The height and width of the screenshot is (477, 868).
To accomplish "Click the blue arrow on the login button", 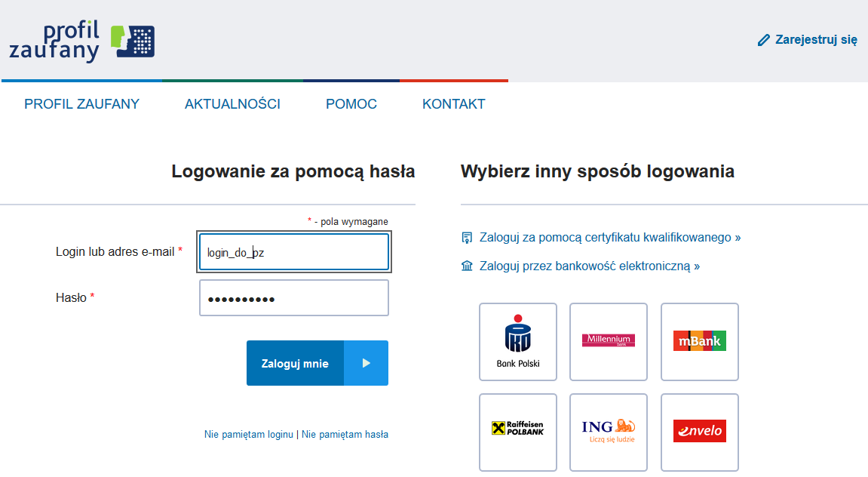I will point(367,363).
